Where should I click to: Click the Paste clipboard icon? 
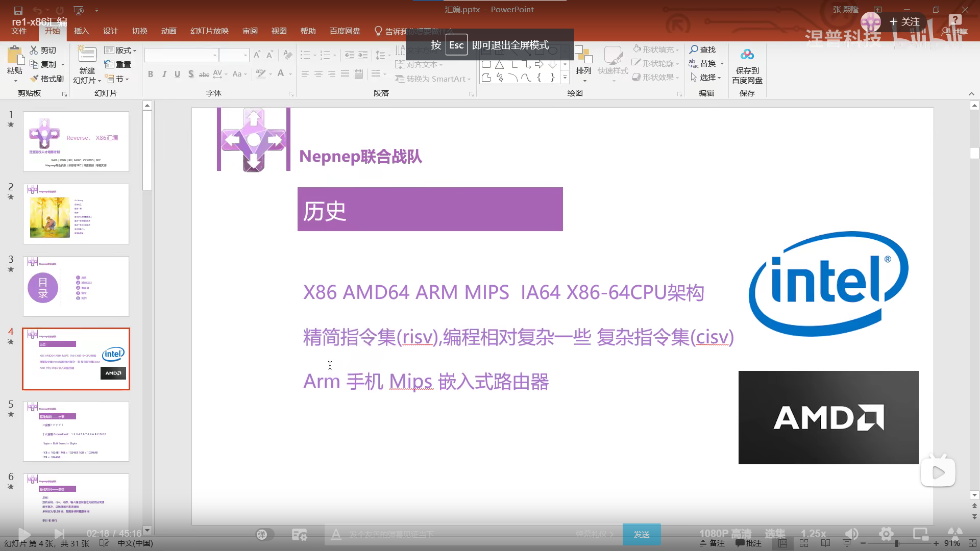pos(15,56)
